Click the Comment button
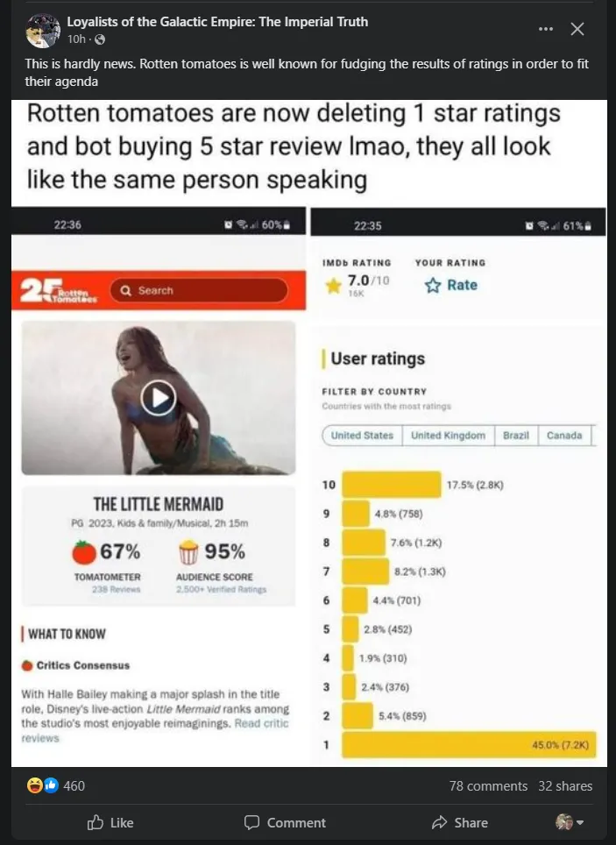Image resolution: width=616 pixels, height=845 pixels. pyautogui.click(x=285, y=822)
